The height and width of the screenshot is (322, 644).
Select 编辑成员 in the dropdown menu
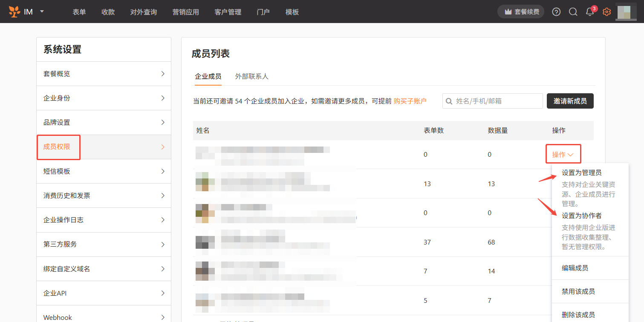[x=575, y=268]
